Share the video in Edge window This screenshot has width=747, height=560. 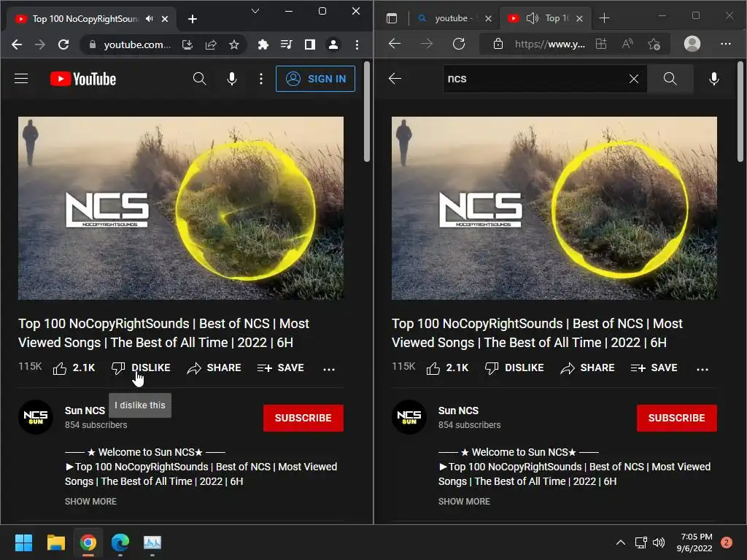[x=587, y=367]
